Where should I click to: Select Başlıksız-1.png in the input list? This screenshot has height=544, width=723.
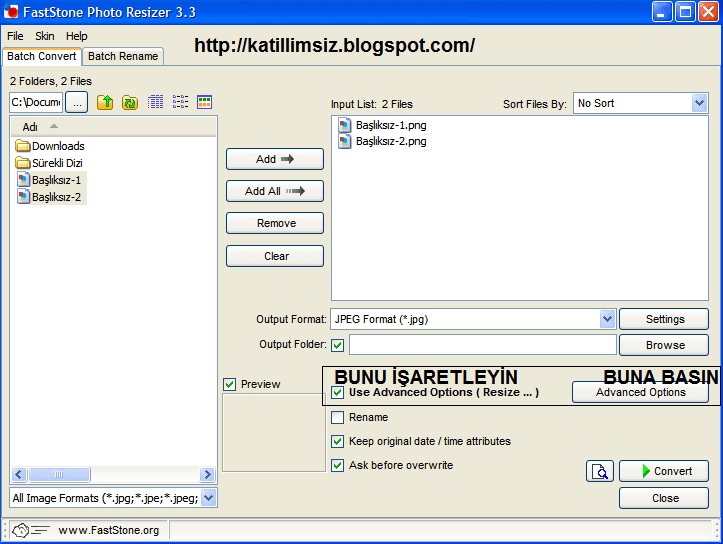click(x=391, y=125)
